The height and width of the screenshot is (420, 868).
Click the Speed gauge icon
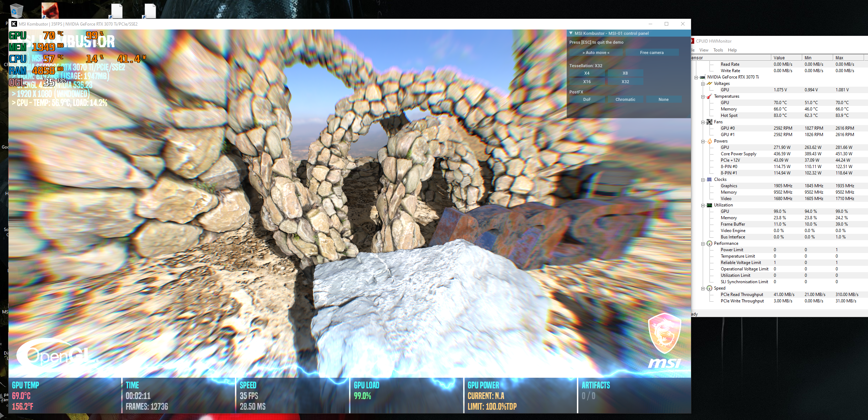709,288
